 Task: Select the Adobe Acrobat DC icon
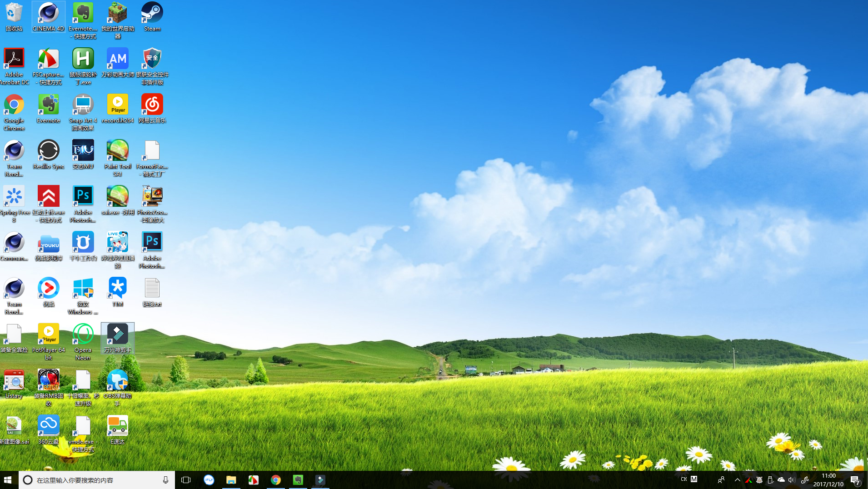[14, 67]
